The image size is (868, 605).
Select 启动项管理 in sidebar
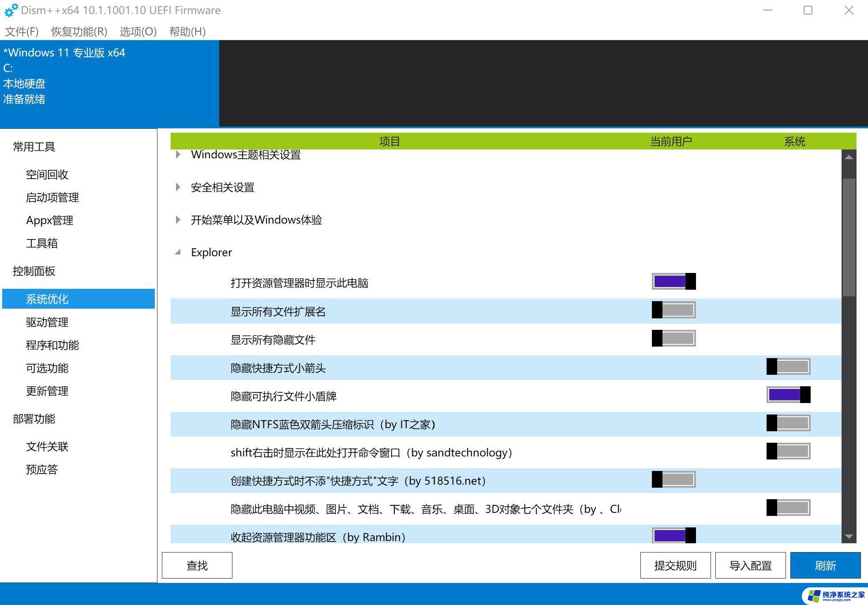[52, 198]
